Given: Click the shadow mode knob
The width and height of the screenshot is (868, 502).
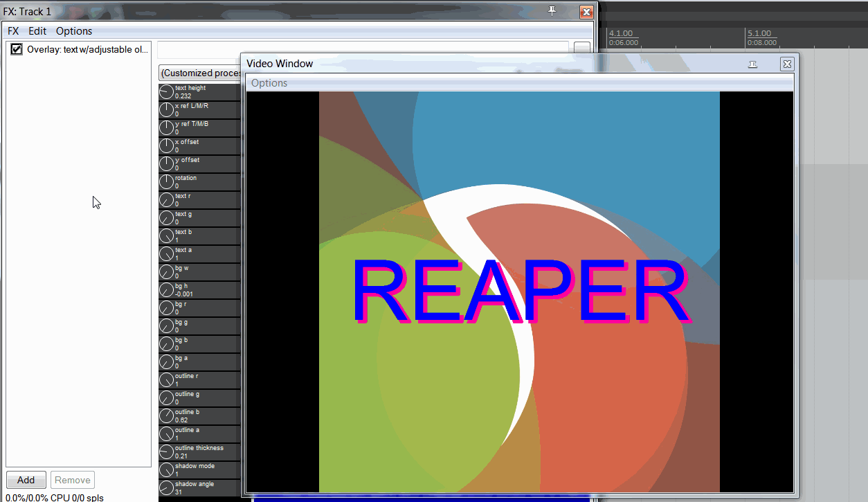Looking at the screenshot, I should (x=166, y=469).
